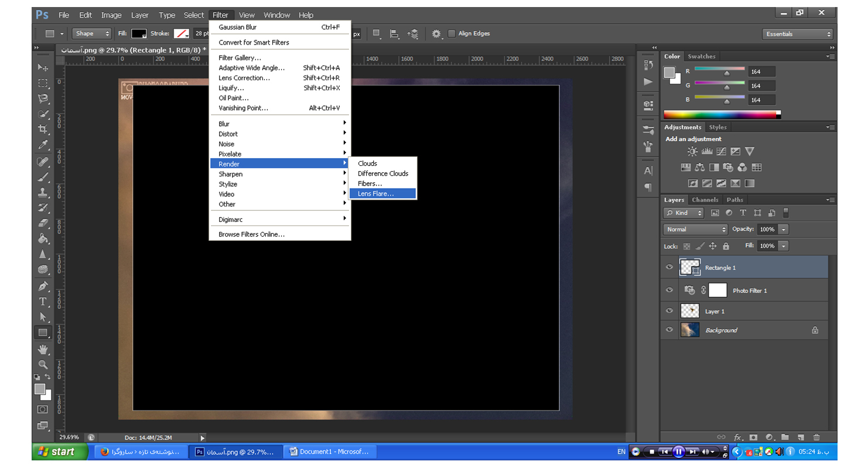This screenshot has height=468, width=868.
Task: Open the History panel icon
Action: coord(648,64)
